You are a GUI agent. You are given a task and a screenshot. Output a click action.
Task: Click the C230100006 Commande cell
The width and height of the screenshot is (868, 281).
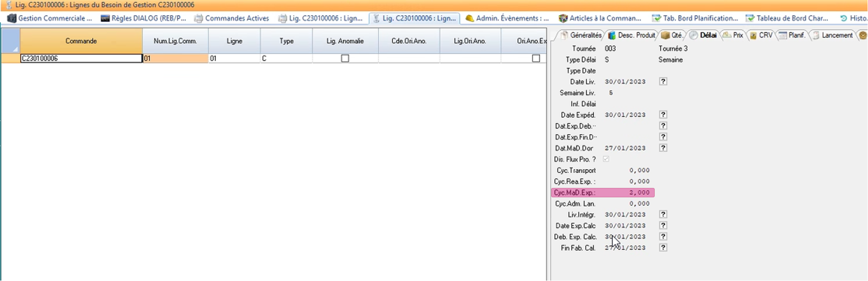pyautogui.click(x=81, y=59)
